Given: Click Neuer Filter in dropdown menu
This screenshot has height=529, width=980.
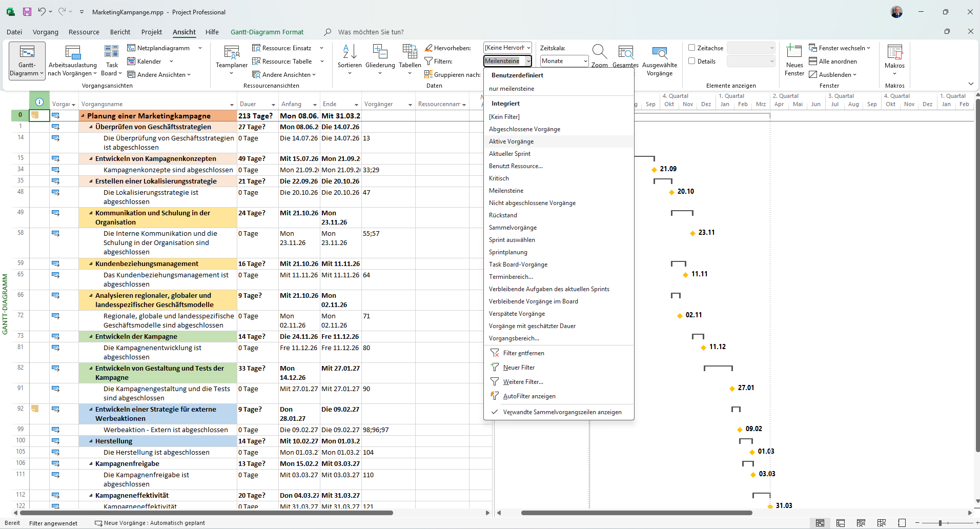Looking at the screenshot, I should (x=519, y=368).
